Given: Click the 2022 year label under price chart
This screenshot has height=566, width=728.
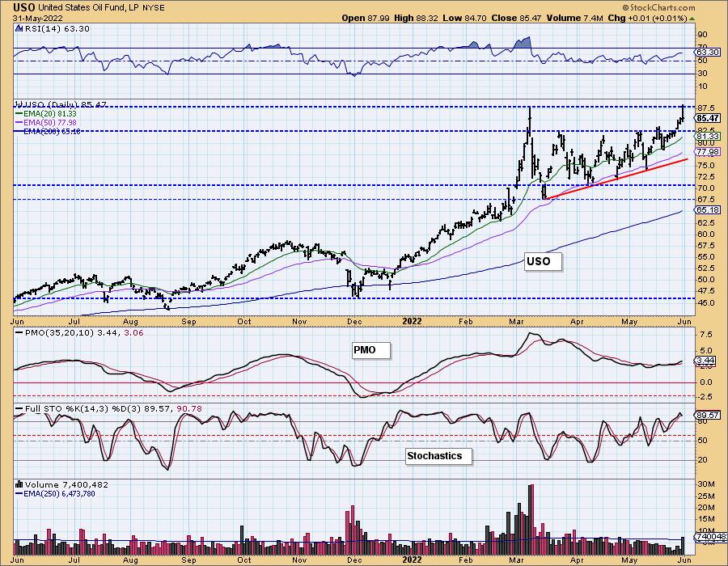Looking at the screenshot, I should (x=412, y=322).
